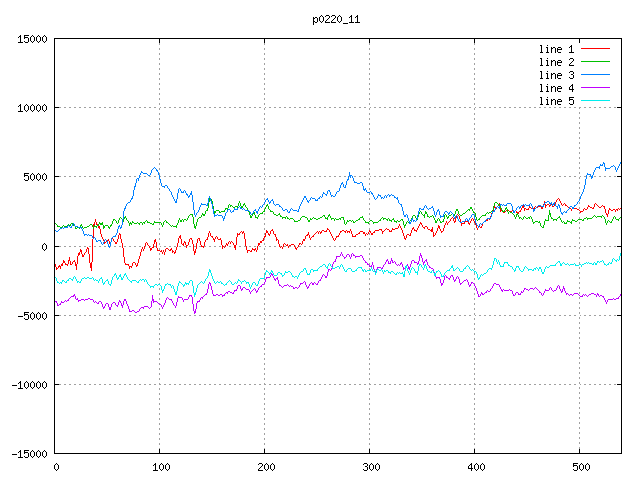This screenshot has height=480, width=640.
Task: Click the green line 2 legend sample
Action: [x=595, y=62]
